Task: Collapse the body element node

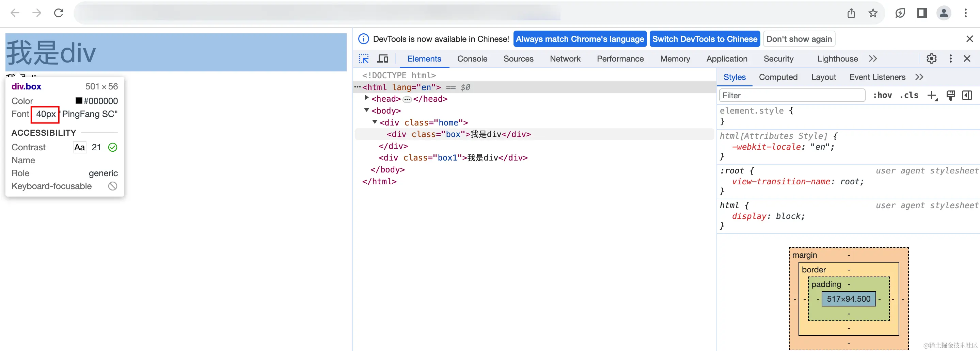Action: [367, 110]
